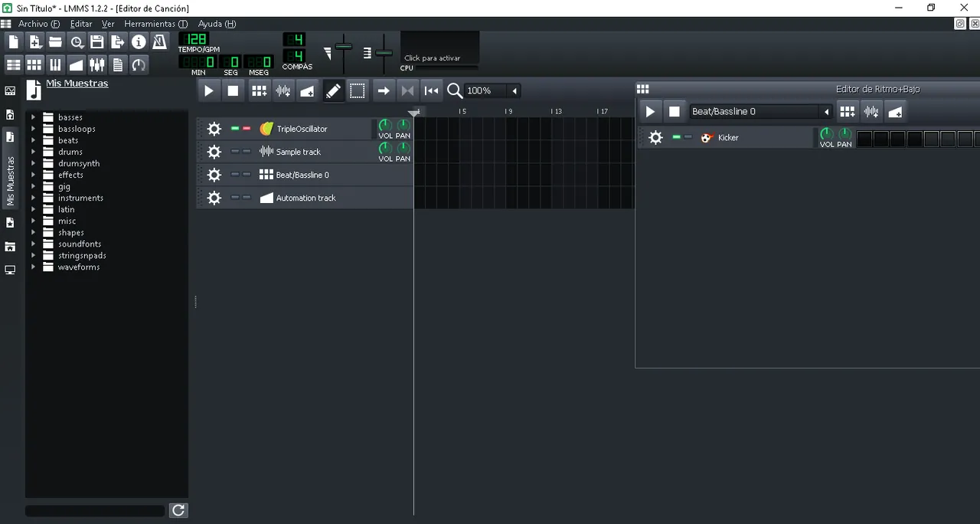Show Project Notes window icon
The image size is (980, 524).
pos(118,64)
